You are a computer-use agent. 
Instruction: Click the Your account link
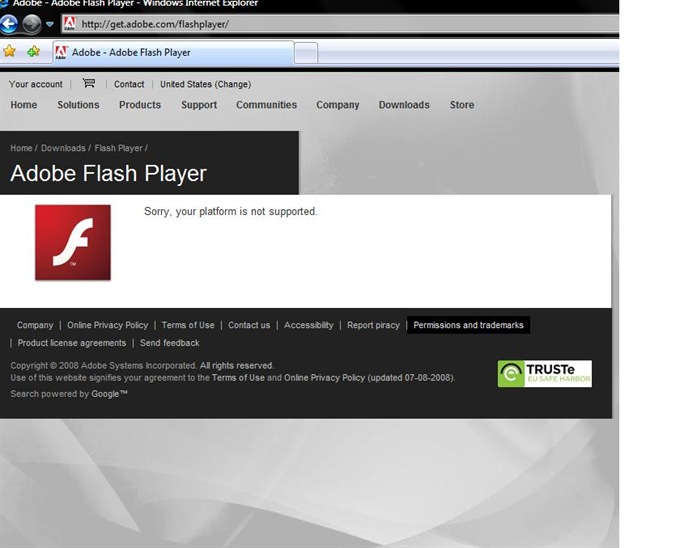[35, 85]
